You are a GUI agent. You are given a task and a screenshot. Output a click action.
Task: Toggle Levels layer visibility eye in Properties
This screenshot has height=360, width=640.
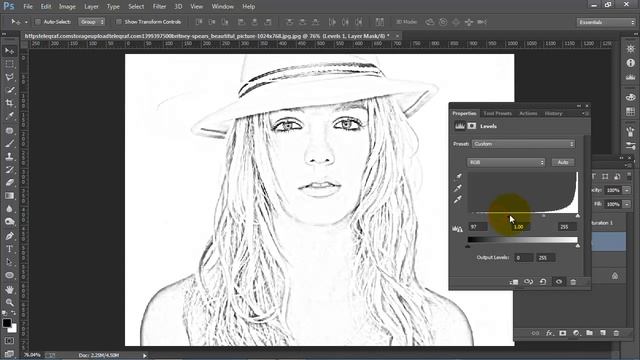[559, 282]
